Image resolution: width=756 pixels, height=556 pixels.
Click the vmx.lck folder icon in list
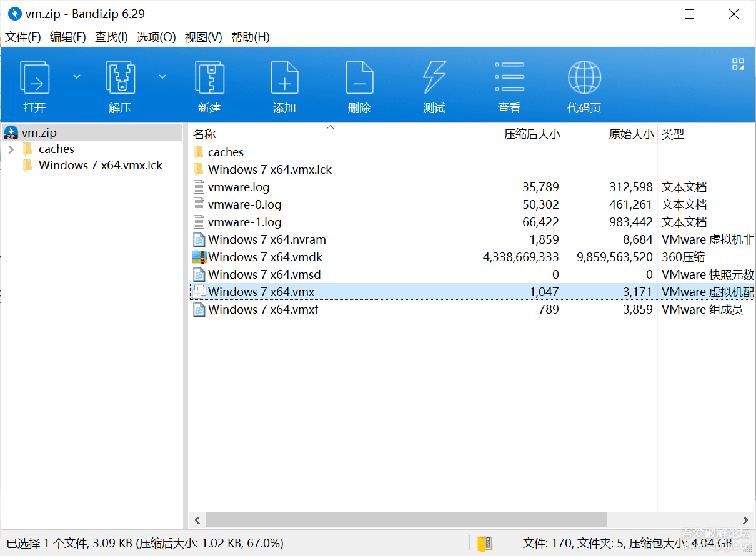pyautogui.click(x=199, y=169)
